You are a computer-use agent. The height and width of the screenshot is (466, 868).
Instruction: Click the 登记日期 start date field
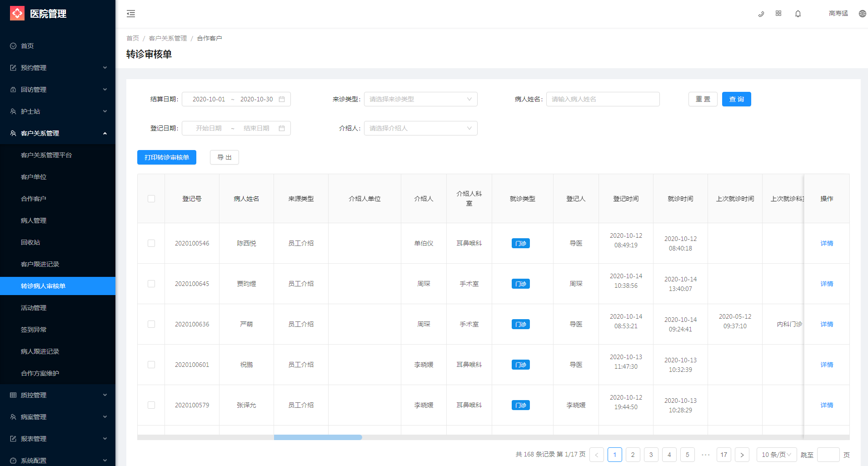pos(209,128)
